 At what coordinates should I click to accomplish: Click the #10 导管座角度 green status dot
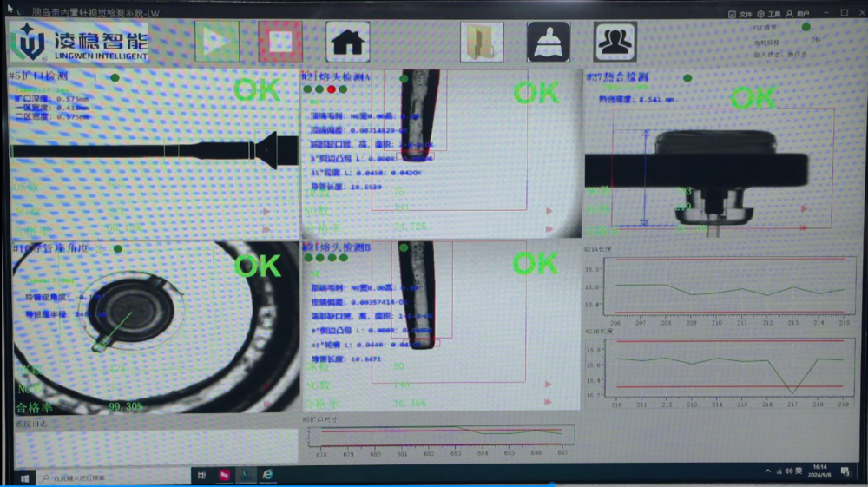(117, 248)
